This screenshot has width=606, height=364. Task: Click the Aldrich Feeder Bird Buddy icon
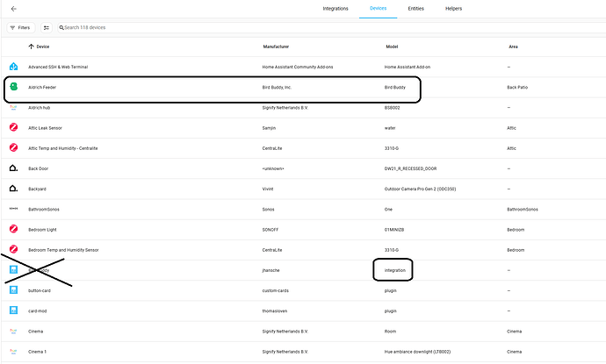(x=13, y=87)
